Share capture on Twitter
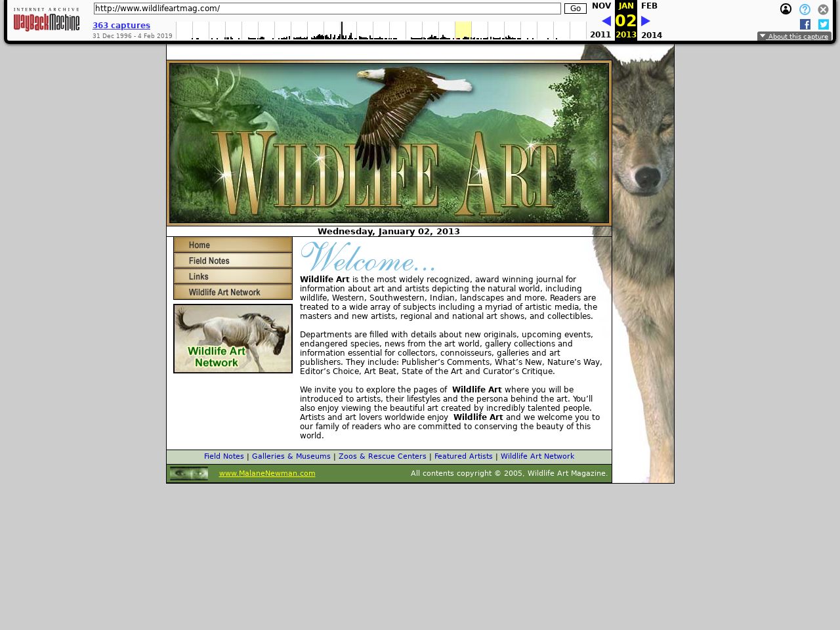 [823, 24]
